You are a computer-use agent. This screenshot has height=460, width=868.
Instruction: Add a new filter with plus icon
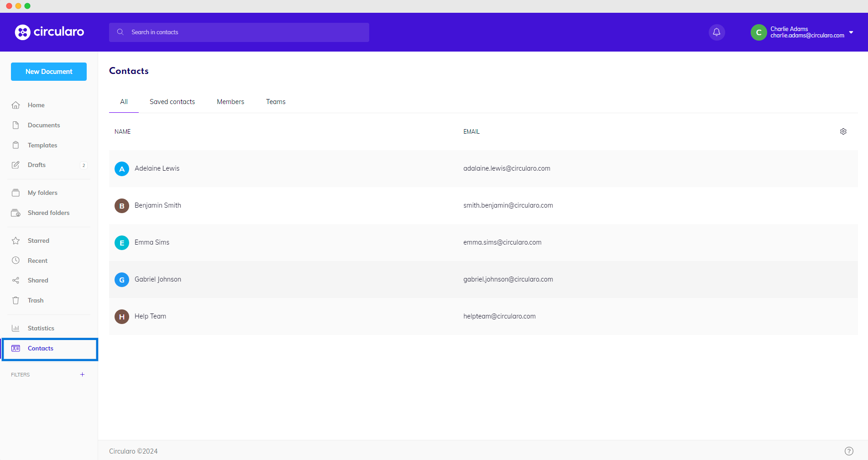click(x=82, y=375)
